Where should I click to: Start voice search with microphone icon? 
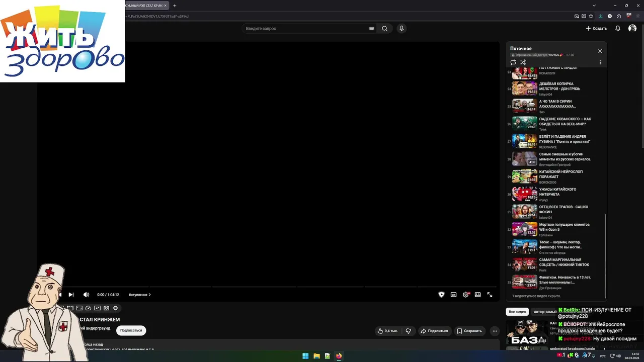pos(401,29)
